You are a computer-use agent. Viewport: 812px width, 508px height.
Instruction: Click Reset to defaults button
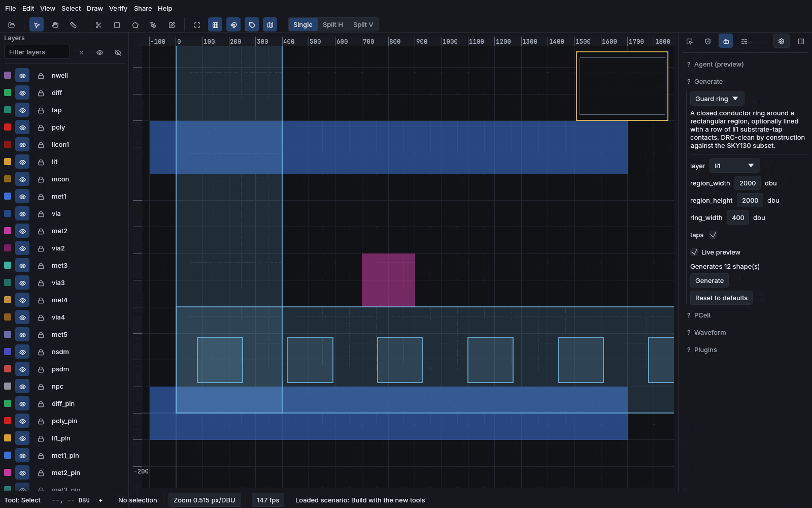click(x=721, y=298)
